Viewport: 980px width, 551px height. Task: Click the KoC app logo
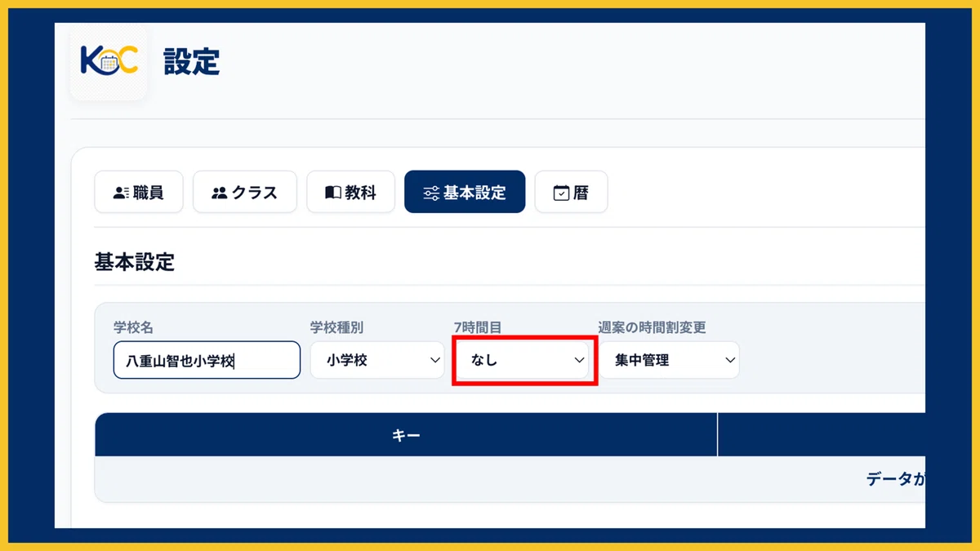109,62
